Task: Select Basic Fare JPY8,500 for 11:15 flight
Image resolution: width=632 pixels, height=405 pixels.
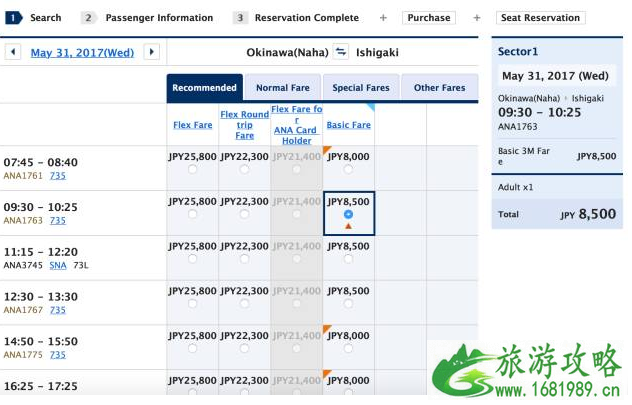Action: [x=348, y=259]
